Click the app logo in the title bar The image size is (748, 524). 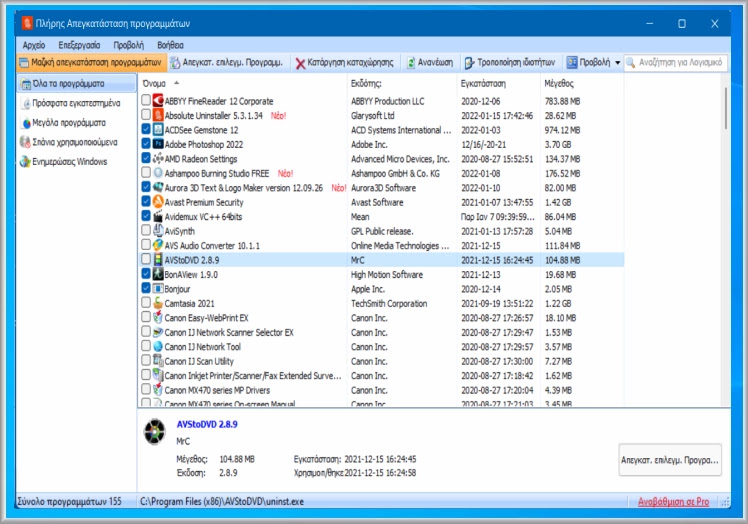tap(27, 23)
